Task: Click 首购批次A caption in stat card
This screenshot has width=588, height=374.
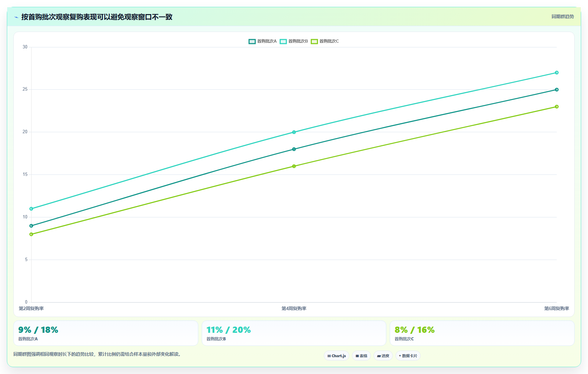Action: [28, 339]
